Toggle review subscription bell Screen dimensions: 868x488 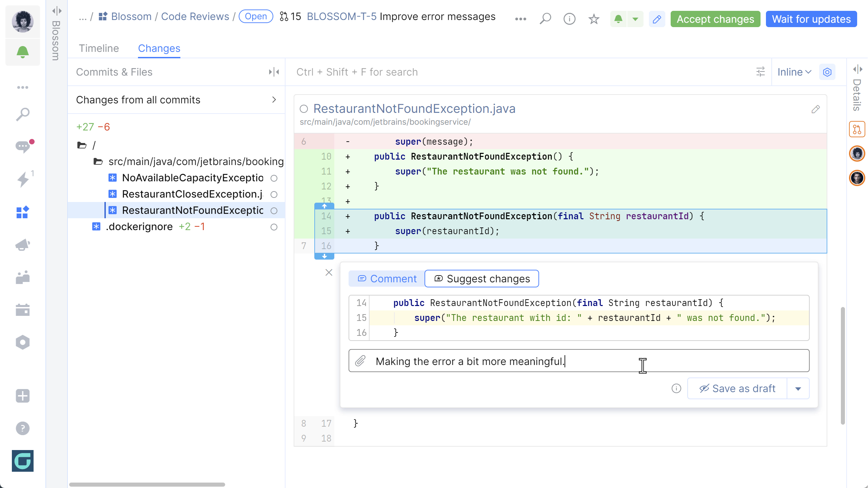[x=618, y=19]
